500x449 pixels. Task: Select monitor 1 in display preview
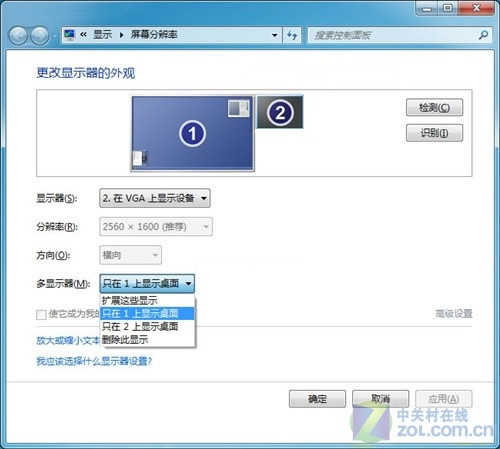point(192,134)
